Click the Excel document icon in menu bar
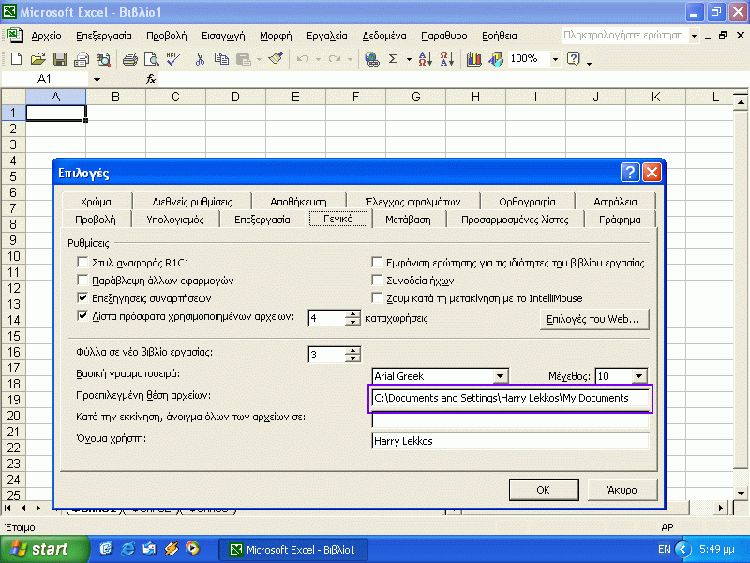This screenshot has width=750, height=563. [x=14, y=35]
